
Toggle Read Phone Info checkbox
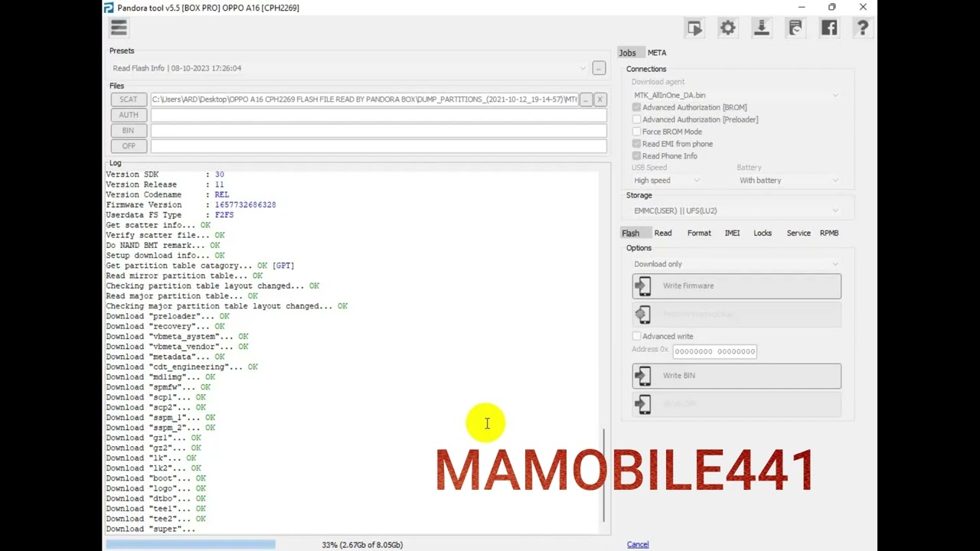click(636, 156)
